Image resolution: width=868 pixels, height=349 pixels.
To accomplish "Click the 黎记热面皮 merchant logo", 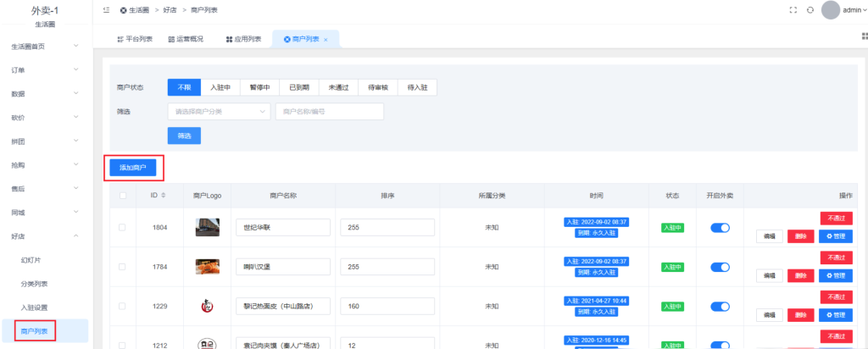I will click(207, 307).
